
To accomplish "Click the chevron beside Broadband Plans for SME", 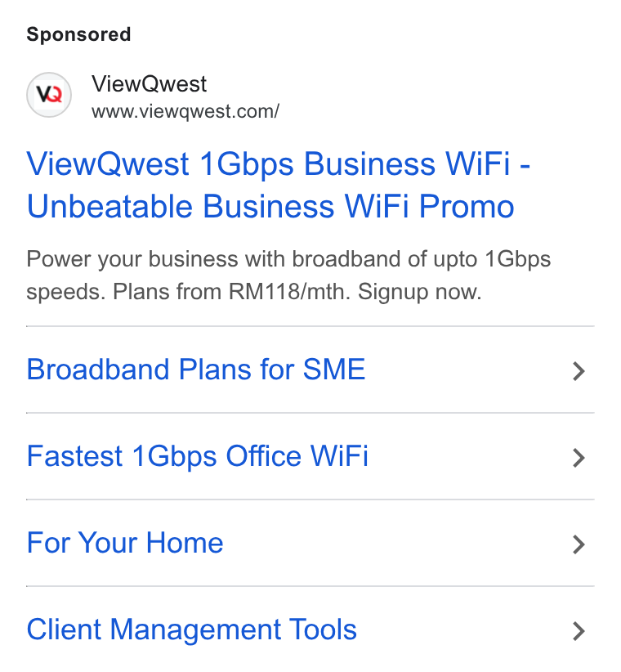I will pyautogui.click(x=579, y=371).
